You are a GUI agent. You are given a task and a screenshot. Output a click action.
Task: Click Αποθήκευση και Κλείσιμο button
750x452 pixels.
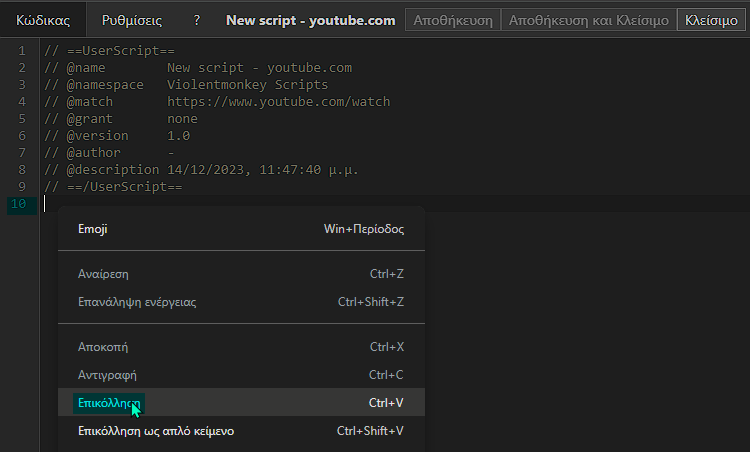coord(589,20)
